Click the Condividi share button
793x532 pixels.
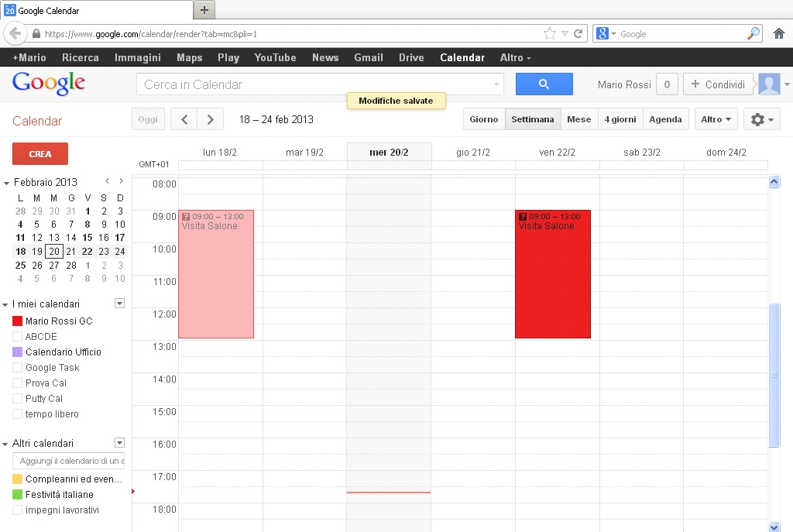click(718, 84)
